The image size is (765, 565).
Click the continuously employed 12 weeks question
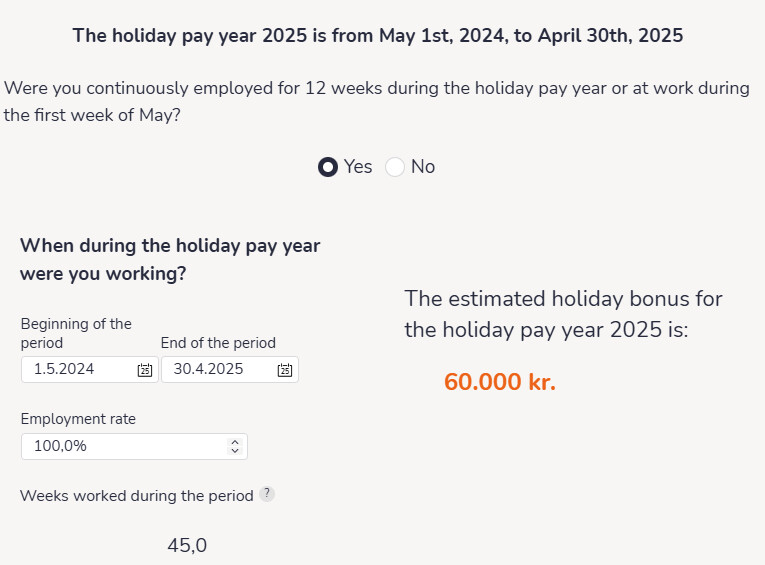coord(377,101)
